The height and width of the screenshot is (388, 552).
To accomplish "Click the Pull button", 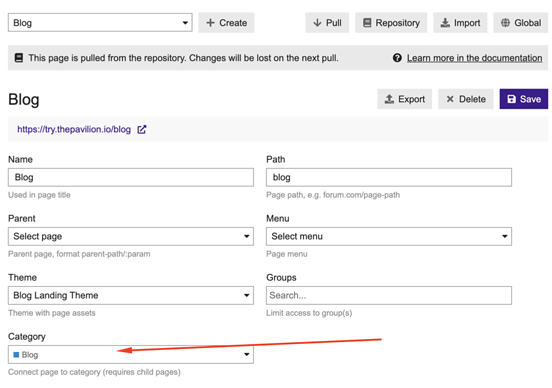I will [x=327, y=23].
